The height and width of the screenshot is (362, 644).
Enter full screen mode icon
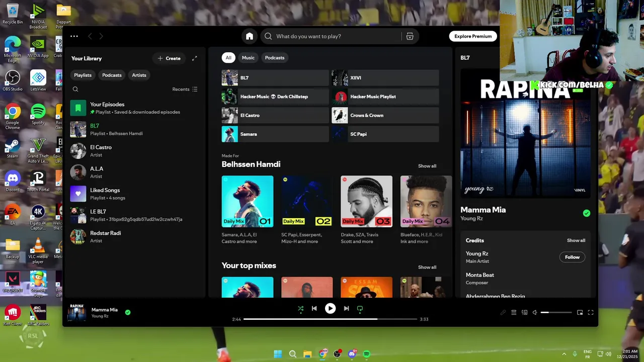[591, 312]
